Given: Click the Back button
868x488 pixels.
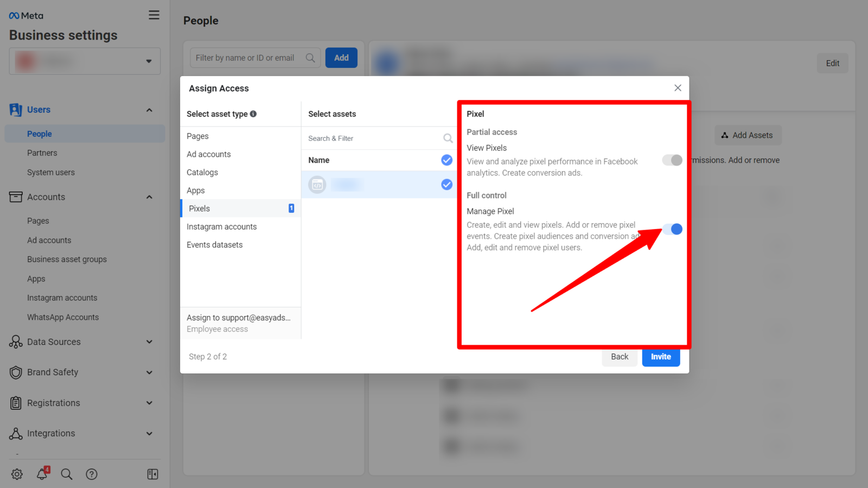Looking at the screenshot, I should [619, 357].
